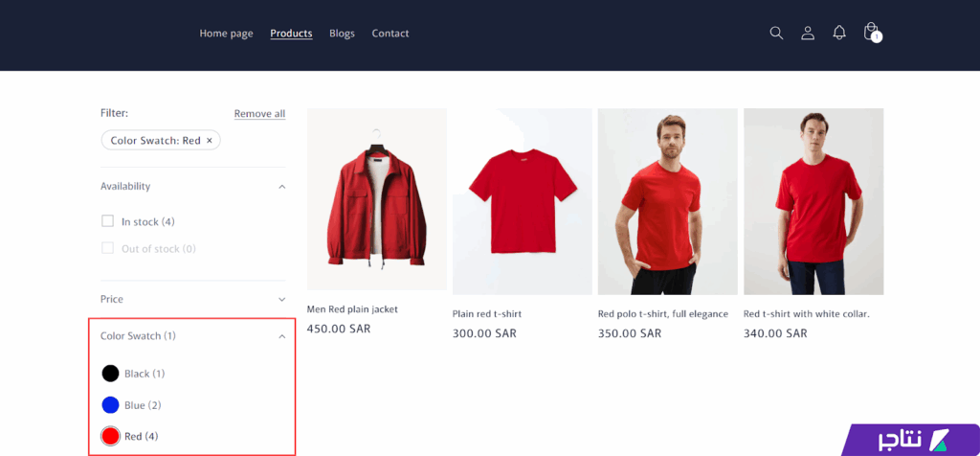Collapse the Color Swatch filter section
Viewport: 980px width, 456px height.
[281, 336]
